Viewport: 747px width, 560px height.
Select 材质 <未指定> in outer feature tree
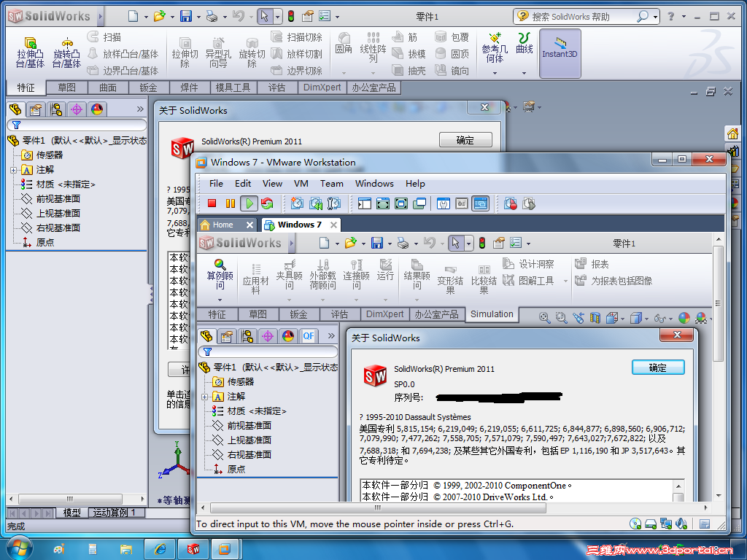click(x=58, y=184)
